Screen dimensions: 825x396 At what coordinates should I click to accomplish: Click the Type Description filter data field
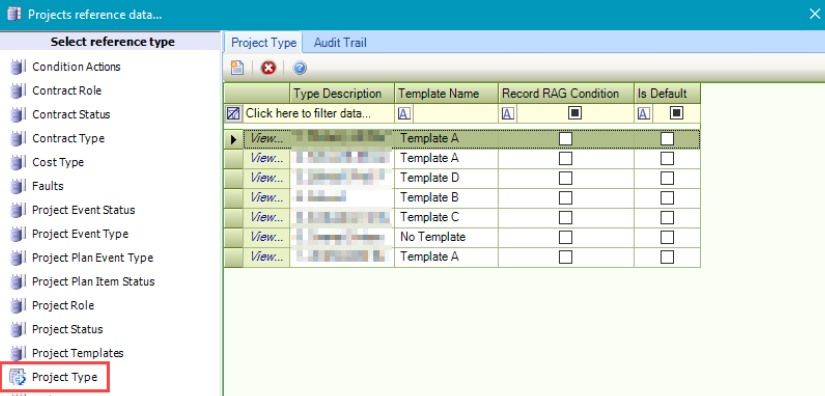click(x=318, y=113)
